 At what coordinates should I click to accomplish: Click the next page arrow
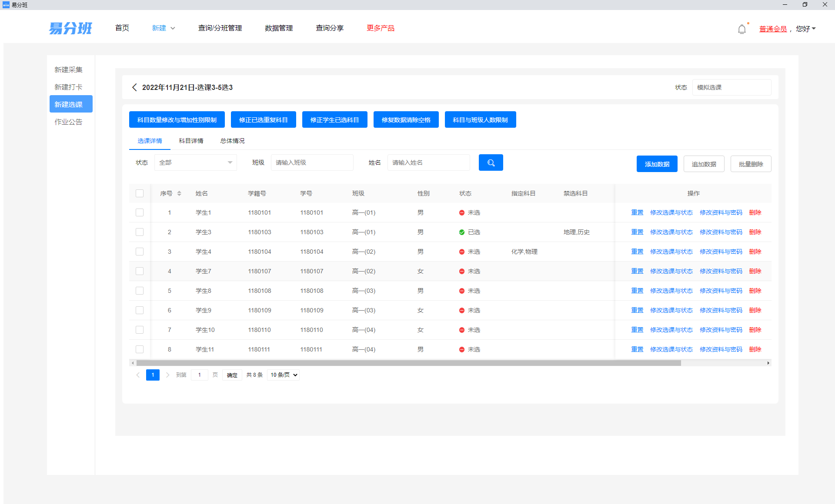pyautogui.click(x=167, y=375)
